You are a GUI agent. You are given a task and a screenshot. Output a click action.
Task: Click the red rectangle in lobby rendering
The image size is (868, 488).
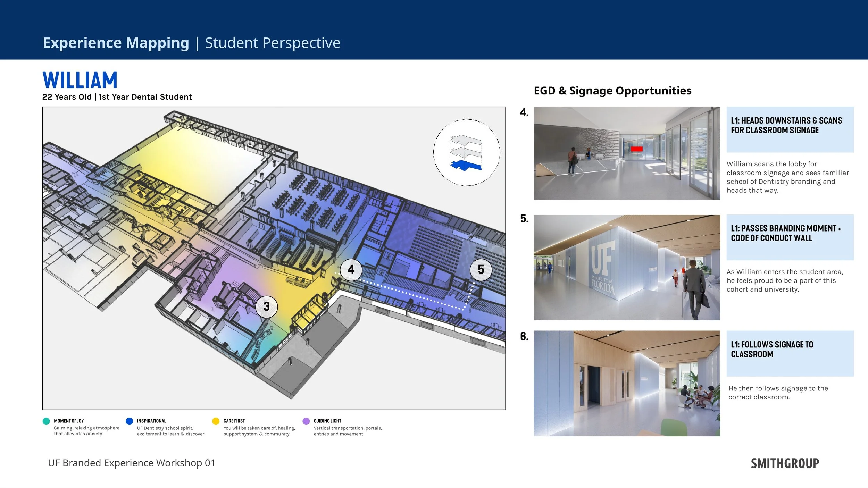coord(636,149)
